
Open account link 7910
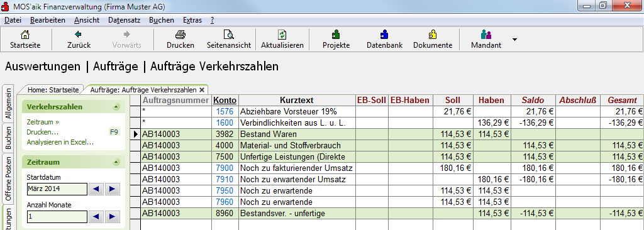(x=225, y=180)
